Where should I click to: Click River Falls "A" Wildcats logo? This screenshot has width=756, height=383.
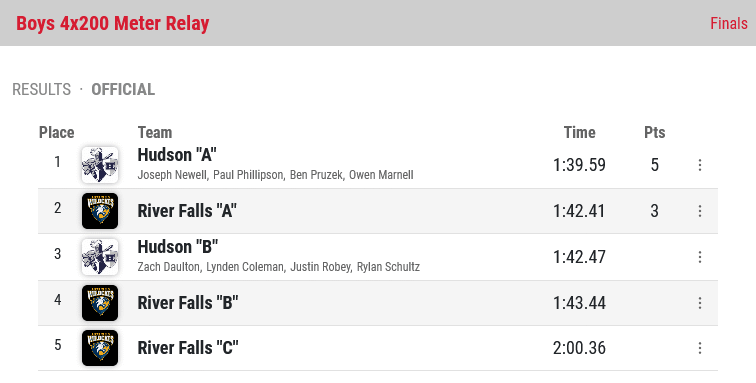click(100, 211)
